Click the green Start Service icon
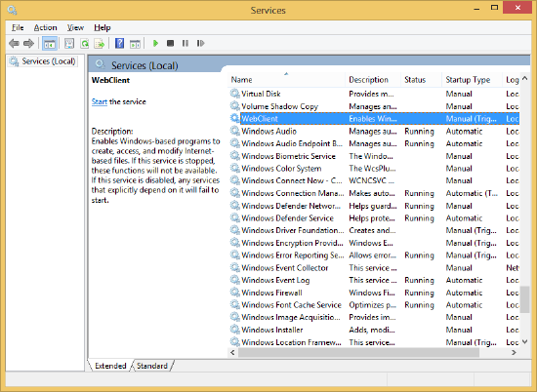537x392 pixels. [155, 44]
